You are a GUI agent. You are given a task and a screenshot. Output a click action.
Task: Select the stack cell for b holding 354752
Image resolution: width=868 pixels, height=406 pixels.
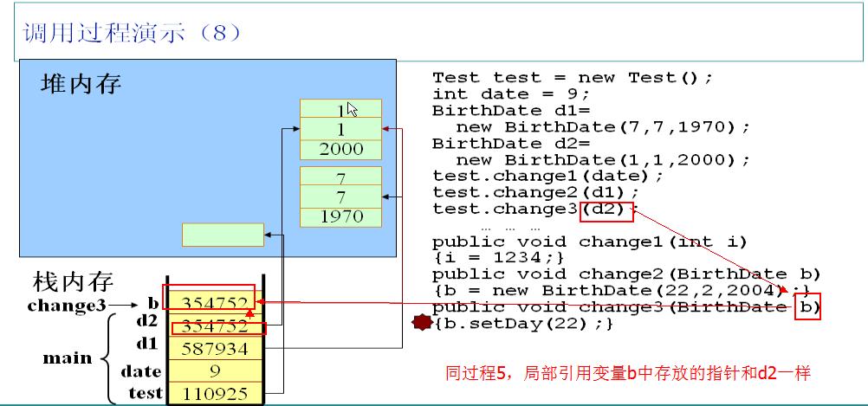tap(215, 305)
